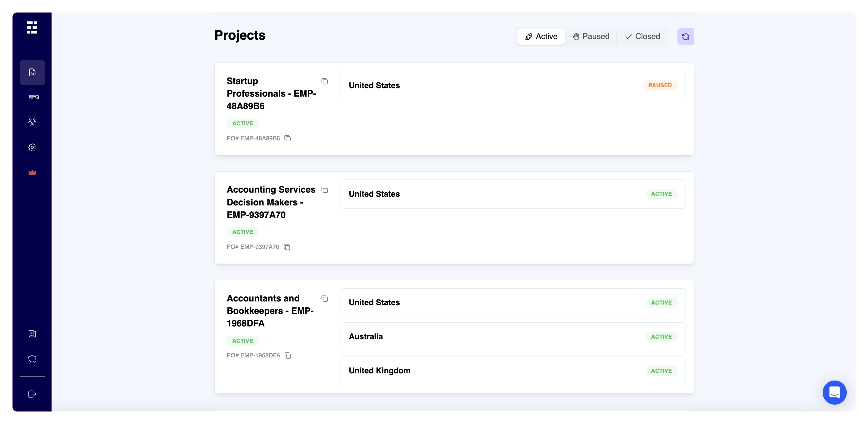Click the logout icon in sidebar
This screenshot has width=868, height=424.
click(x=32, y=394)
